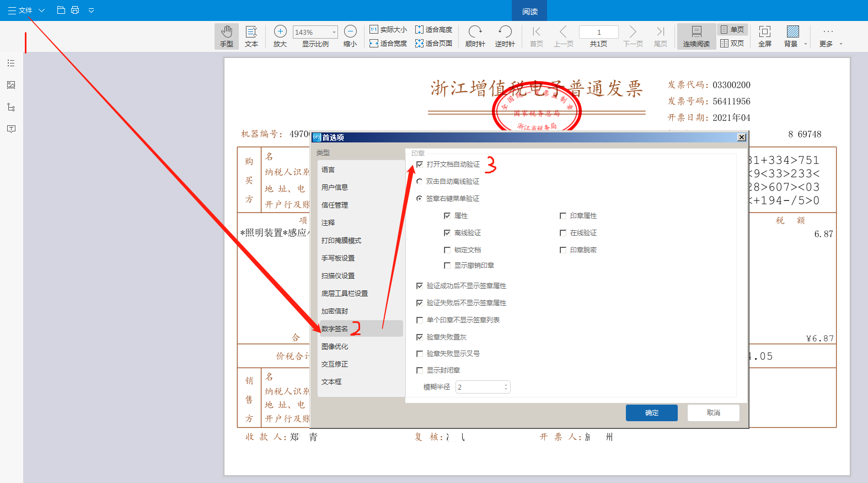Enable 显示封闭章 checkbox
The height and width of the screenshot is (483, 868).
[x=420, y=370]
